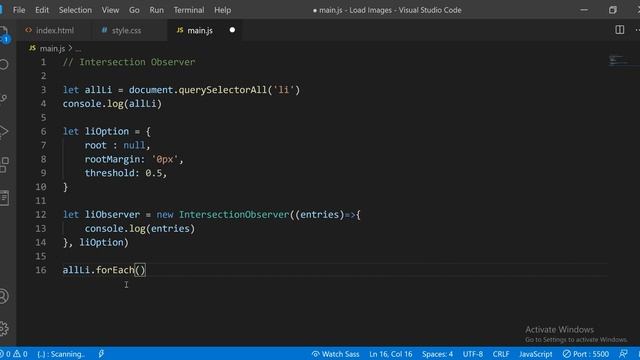This screenshot has height=360, width=640.
Task: Open the Search view in activity bar
Action: [x=4, y=64]
